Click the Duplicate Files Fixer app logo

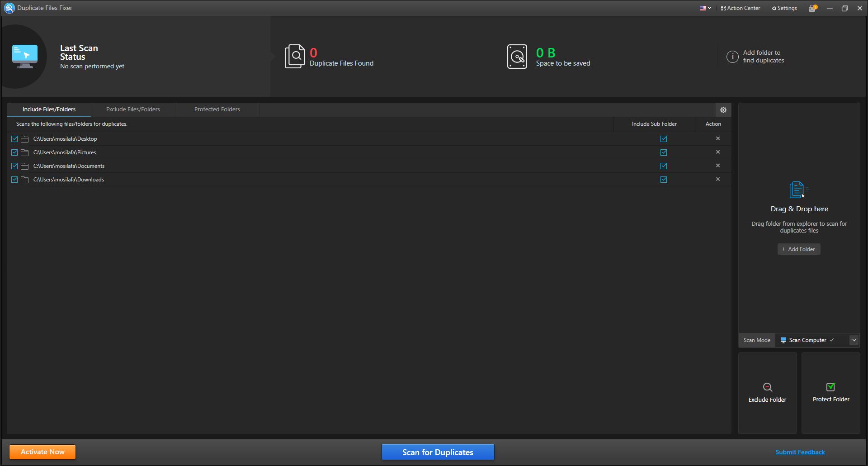(9, 8)
